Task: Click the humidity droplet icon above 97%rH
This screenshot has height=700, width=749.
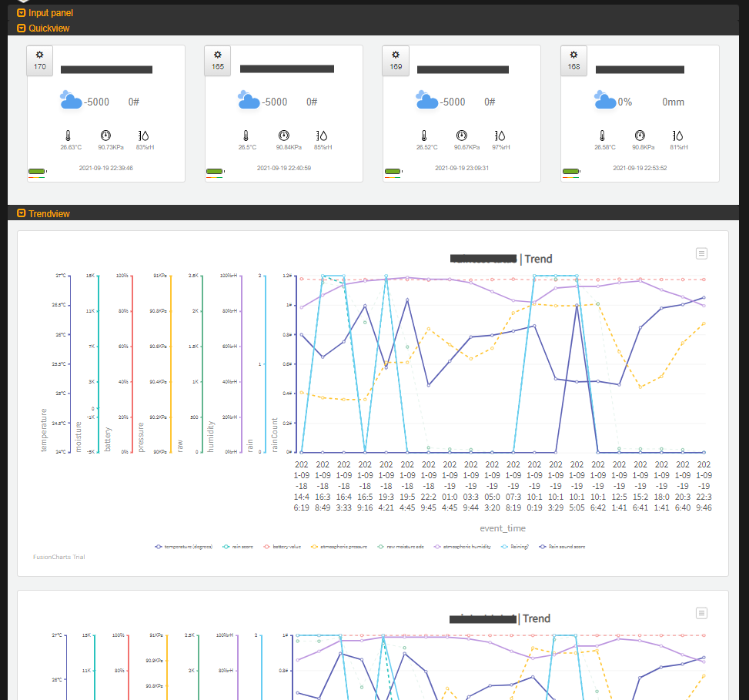Action: pos(500,136)
